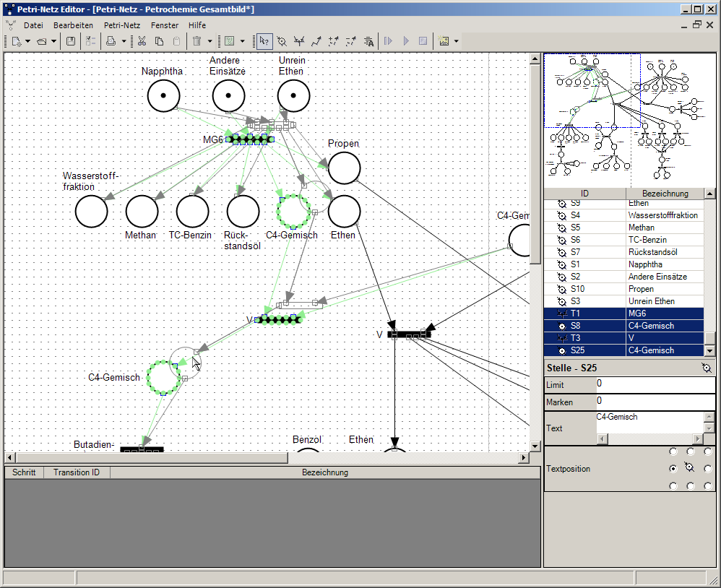The image size is (721, 588).
Task: Click the checklist properties toolbar icon
Action: (x=90, y=41)
